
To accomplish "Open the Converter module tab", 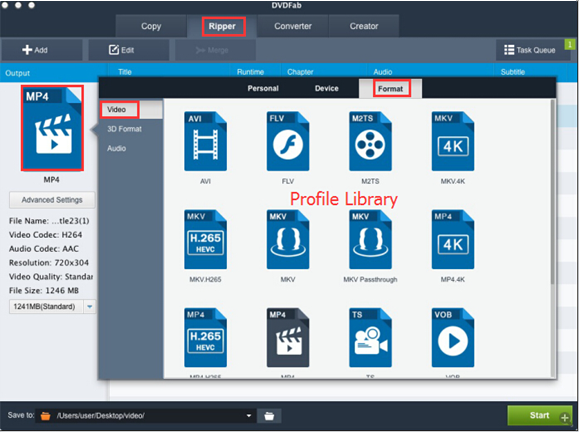I will coord(293,26).
